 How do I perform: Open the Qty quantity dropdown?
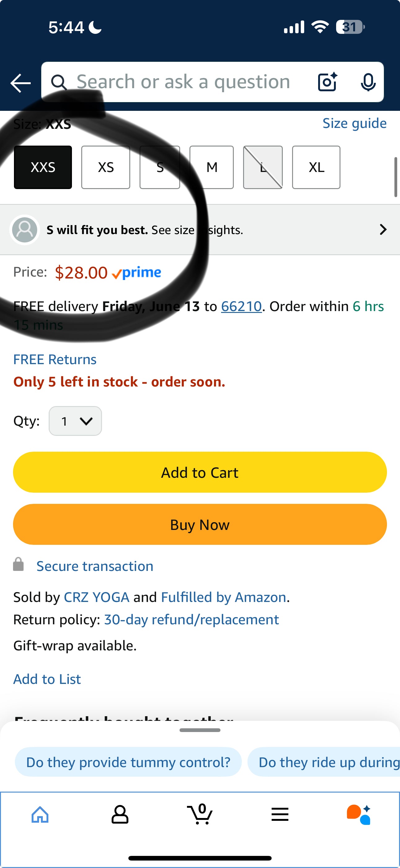coord(75,421)
